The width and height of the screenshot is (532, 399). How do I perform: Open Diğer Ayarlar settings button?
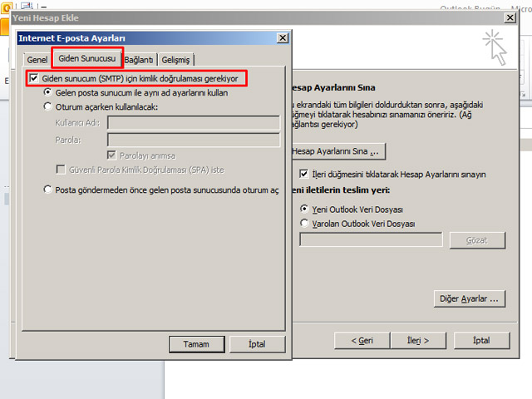pos(470,298)
